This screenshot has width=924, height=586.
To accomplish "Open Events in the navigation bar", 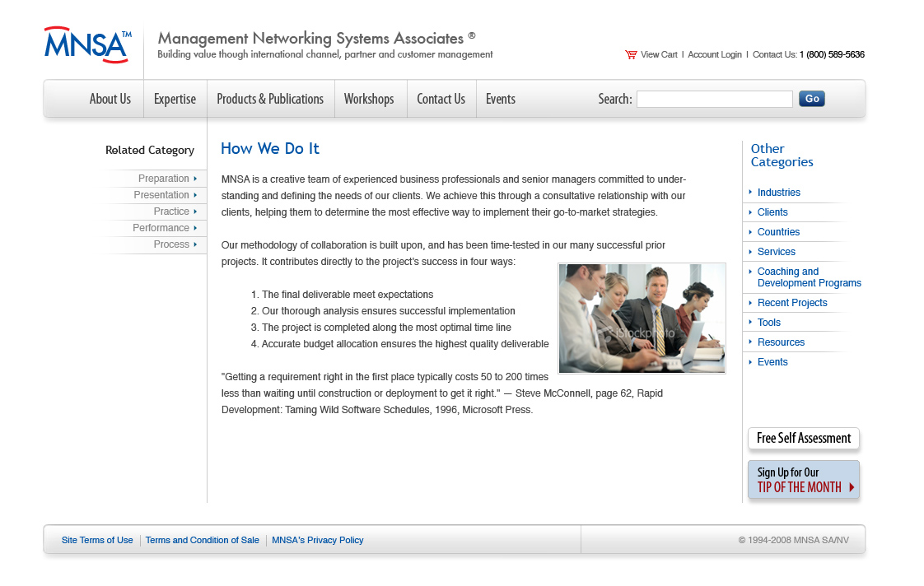I will [501, 99].
